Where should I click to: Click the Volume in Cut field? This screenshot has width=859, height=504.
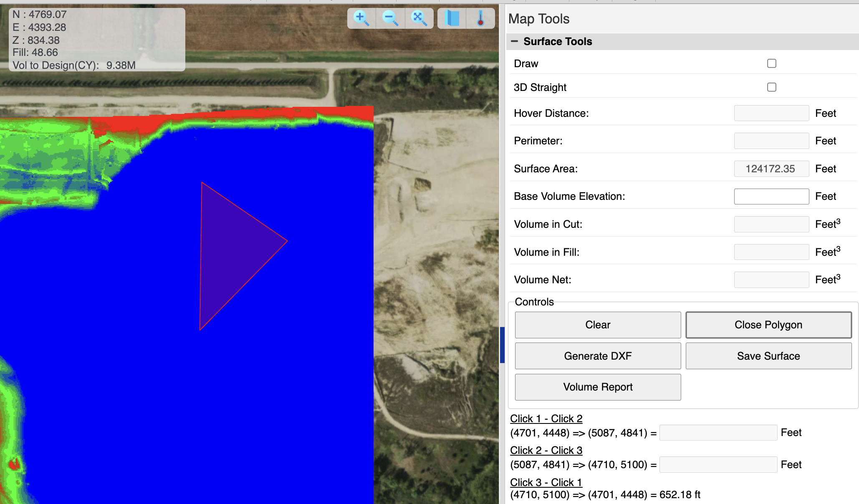[771, 224]
